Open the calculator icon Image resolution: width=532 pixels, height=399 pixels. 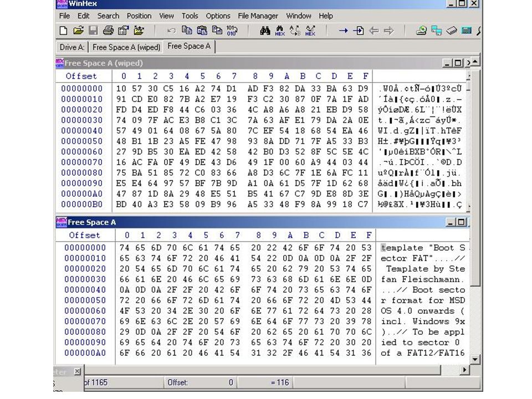tap(467, 30)
